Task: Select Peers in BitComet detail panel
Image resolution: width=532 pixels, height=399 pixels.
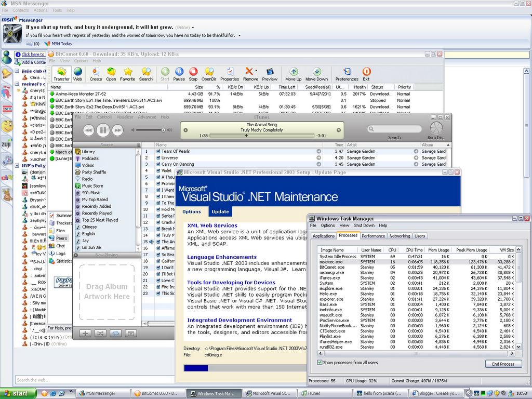Action: click(61, 238)
